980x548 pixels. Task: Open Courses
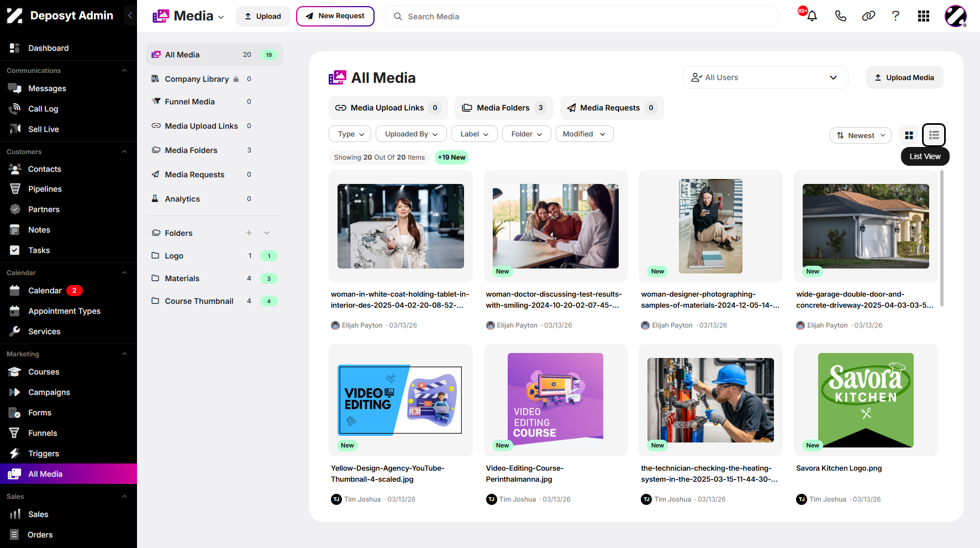(x=69, y=372)
